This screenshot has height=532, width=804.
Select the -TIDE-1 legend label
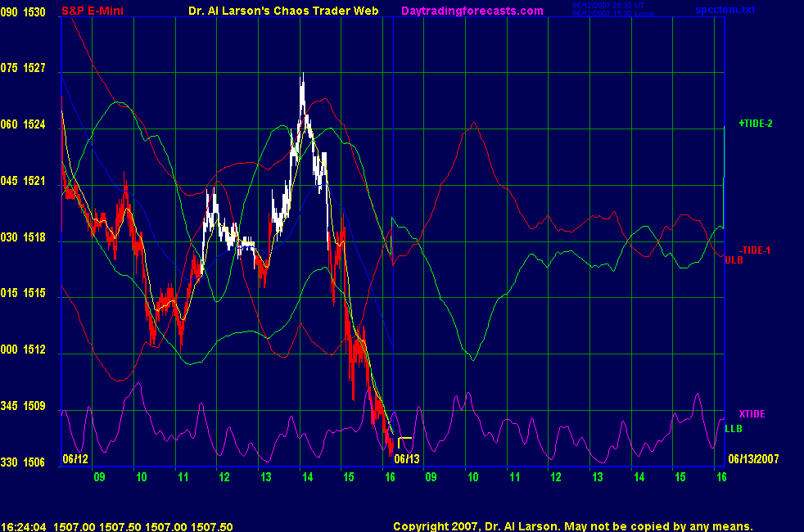click(x=754, y=250)
